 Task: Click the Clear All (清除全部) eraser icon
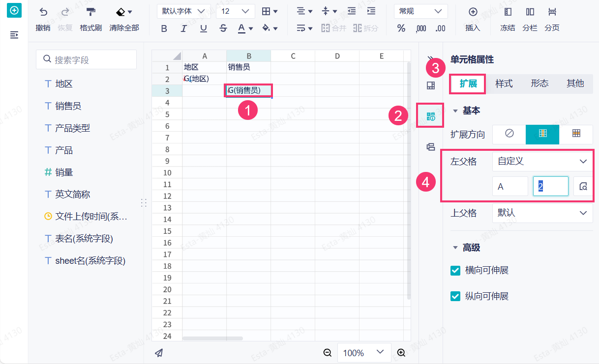tap(121, 12)
